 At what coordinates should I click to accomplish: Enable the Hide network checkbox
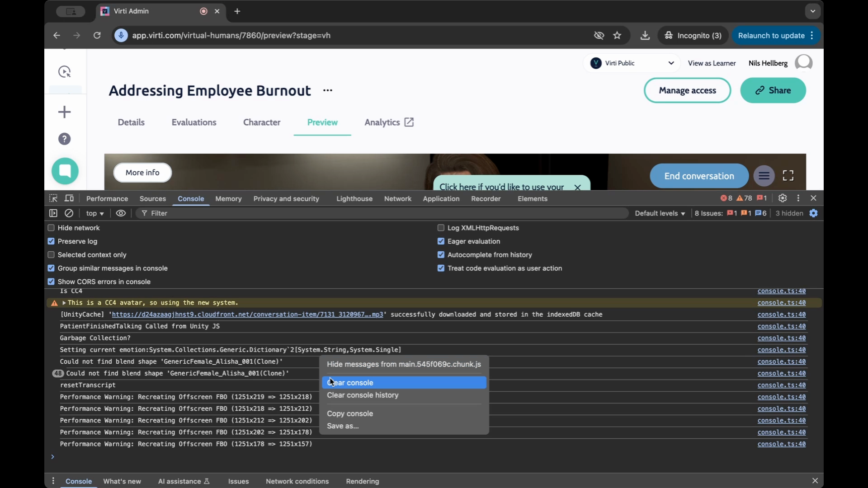click(51, 228)
